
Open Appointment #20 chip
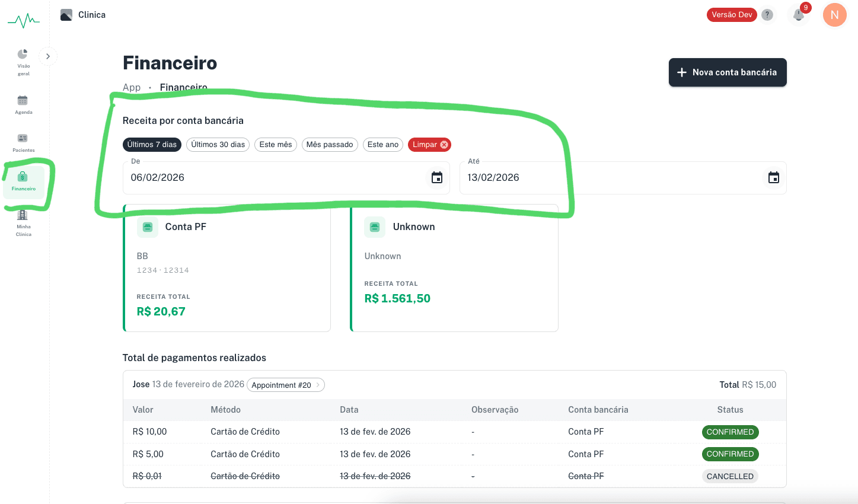[x=286, y=385]
